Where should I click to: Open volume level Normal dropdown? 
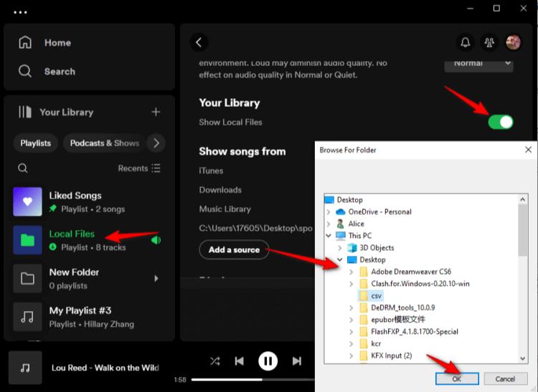tap(478, 65)
